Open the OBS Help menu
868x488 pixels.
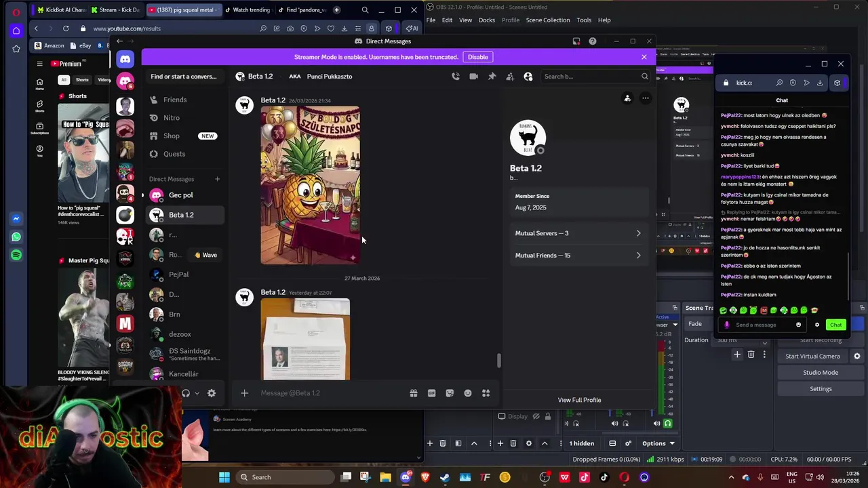[x=604, y=20]
